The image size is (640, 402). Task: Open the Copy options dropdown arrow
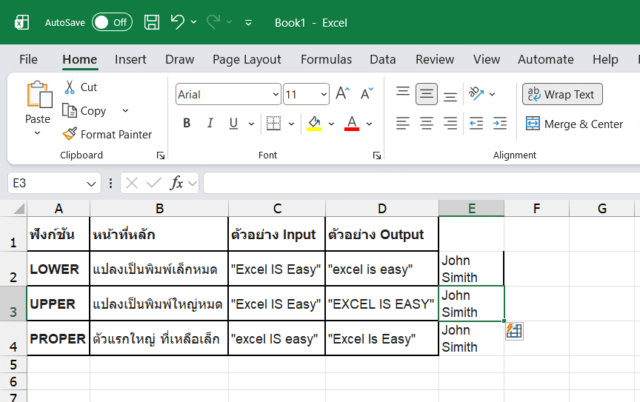coord(125,111)
